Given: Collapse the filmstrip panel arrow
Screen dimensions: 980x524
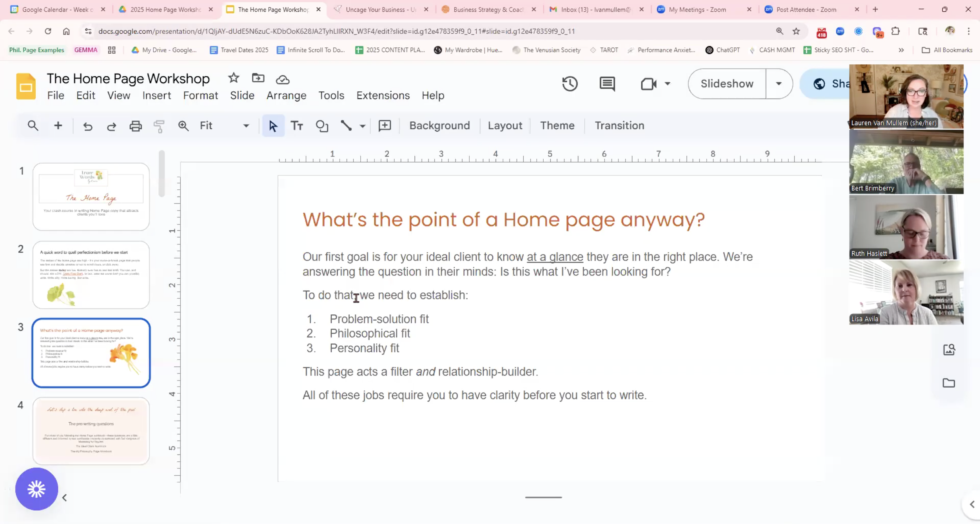Looking at the screenshot, I should coord(65,498).
